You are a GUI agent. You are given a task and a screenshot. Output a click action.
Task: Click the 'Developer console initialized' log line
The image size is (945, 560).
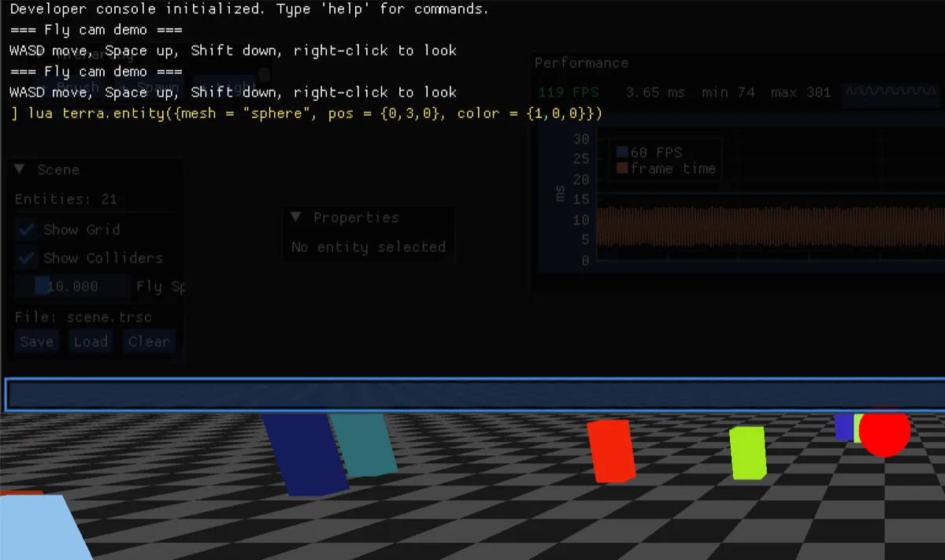[x=250, y=9]
